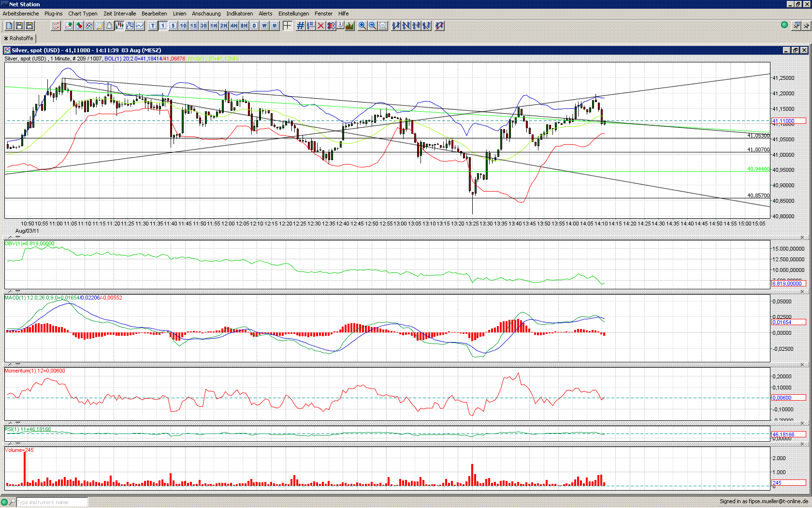812x508 pixels.
Task: Click the instrument name search field
Action: (52, 502)
